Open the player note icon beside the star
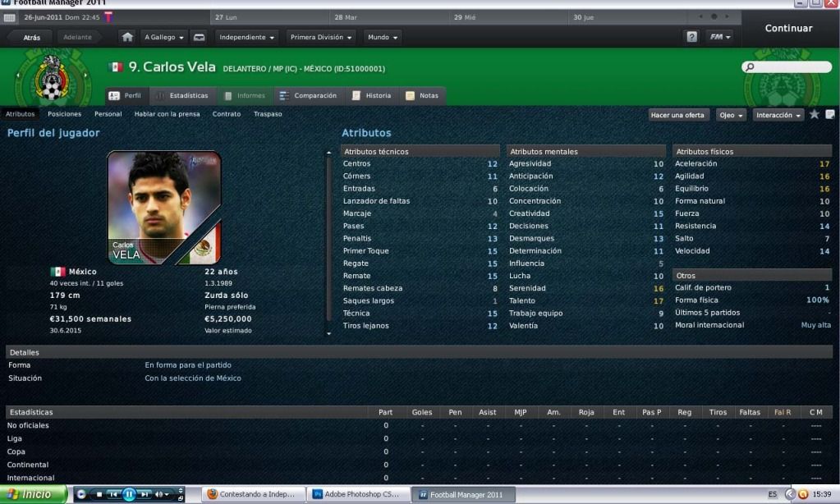The height and width of the screenshot is (504, 840). point(830,115)
